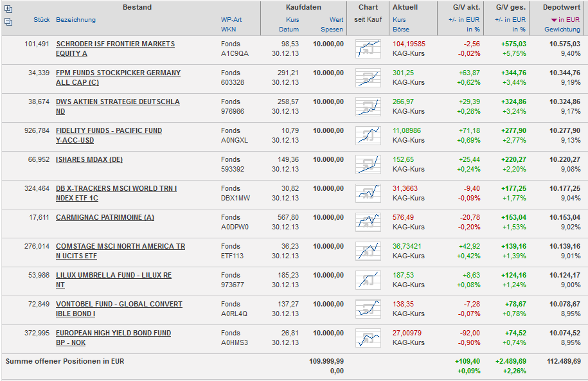
Task: Open chart icon for Fidelity Pacific Fund
Action: tap(368, 136)
